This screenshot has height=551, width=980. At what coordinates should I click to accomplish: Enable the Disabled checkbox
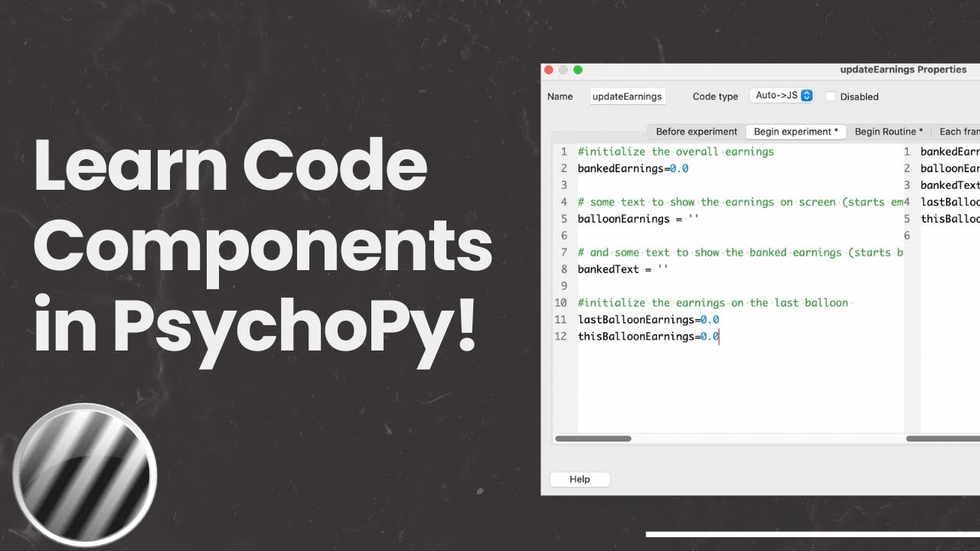pyautogui.click(x=831, y=96)
